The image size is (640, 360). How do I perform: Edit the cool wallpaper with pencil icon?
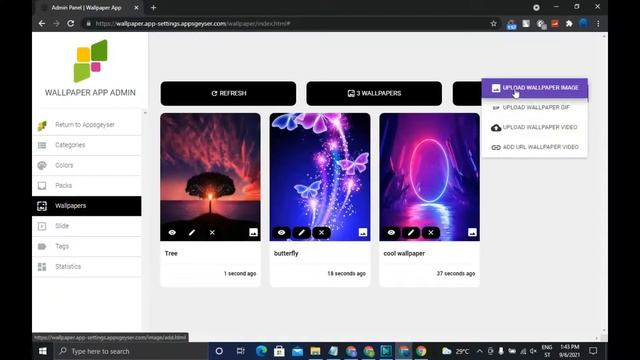[x=411, y=233]
